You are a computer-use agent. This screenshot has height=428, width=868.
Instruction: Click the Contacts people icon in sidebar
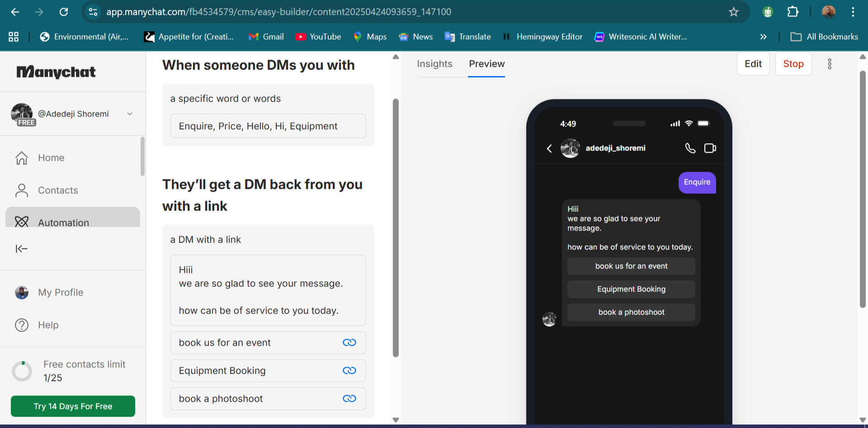(21, 190)
